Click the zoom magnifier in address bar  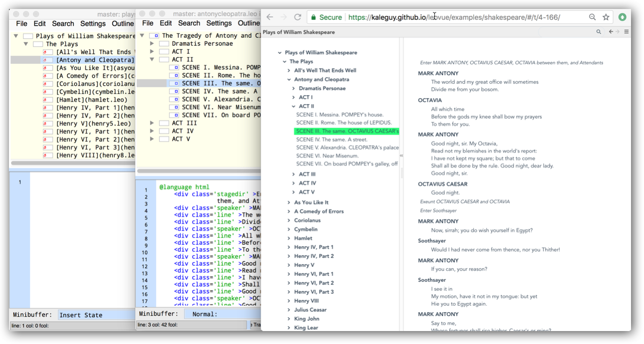point(592,17)
